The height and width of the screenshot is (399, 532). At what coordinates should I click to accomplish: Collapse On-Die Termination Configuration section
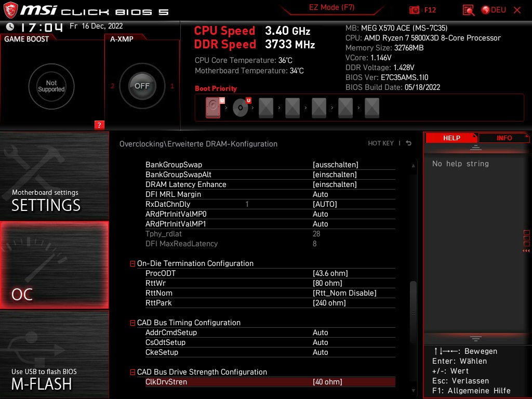pyautogui.click(x=132, y=263)
